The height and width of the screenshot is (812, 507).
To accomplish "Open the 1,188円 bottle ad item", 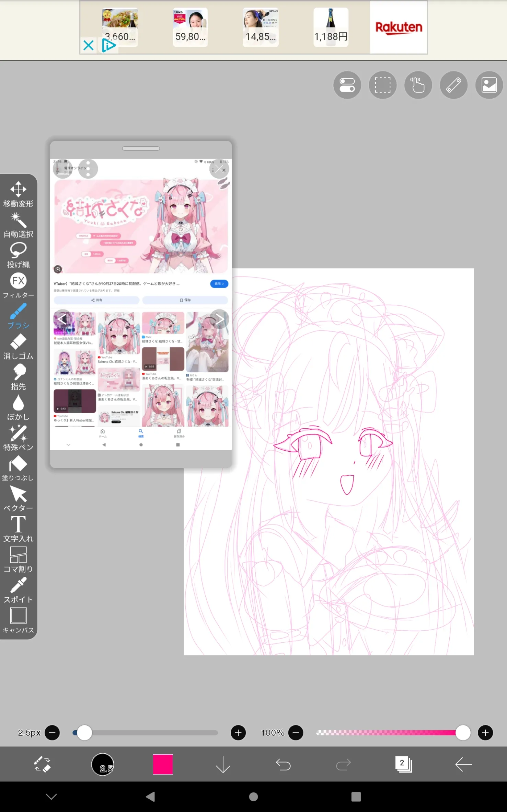I will coord(331,27).
